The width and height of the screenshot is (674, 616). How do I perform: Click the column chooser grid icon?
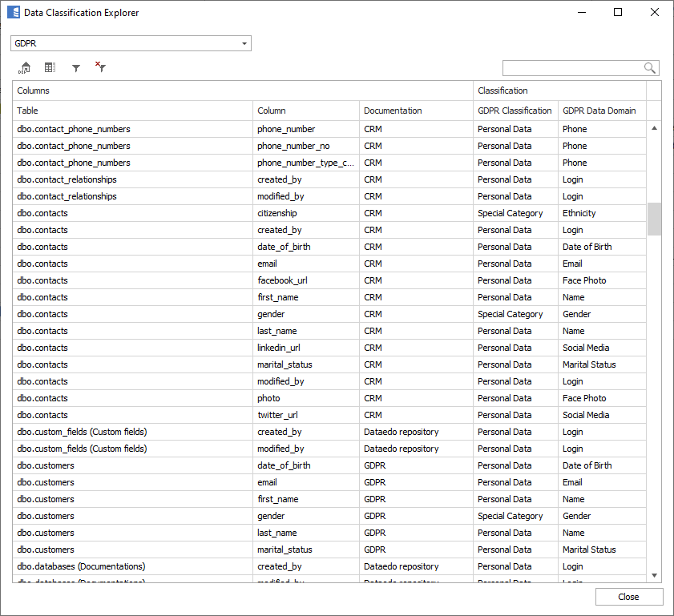coord(50,68)
